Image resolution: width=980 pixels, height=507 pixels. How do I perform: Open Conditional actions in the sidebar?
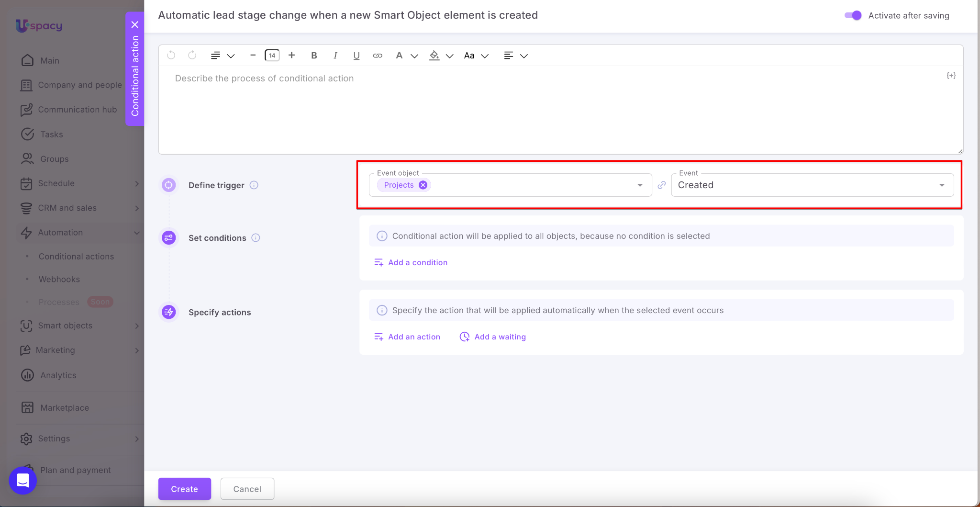tap(76, 257)
